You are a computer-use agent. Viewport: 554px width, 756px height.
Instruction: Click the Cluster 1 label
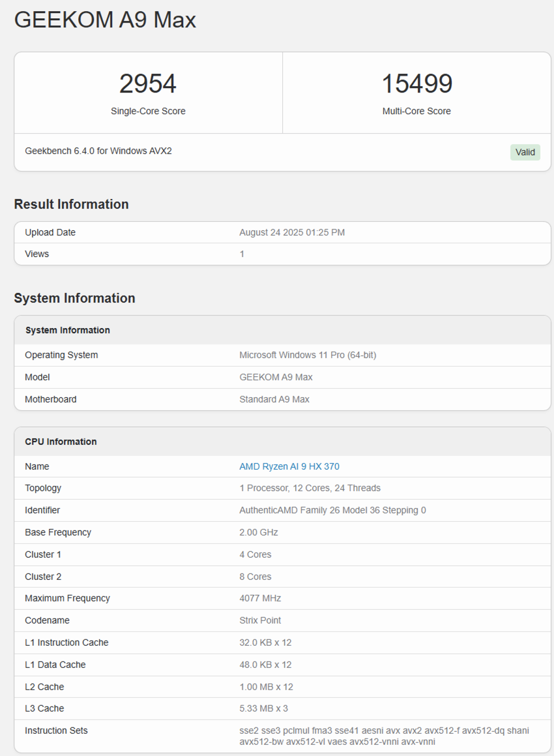(43, 554)
